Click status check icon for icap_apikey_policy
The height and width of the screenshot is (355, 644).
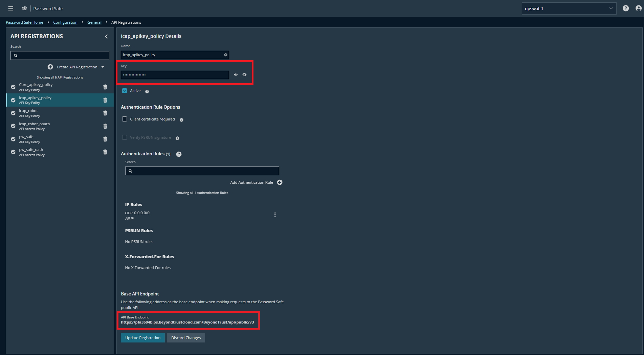tap(13, 100)
